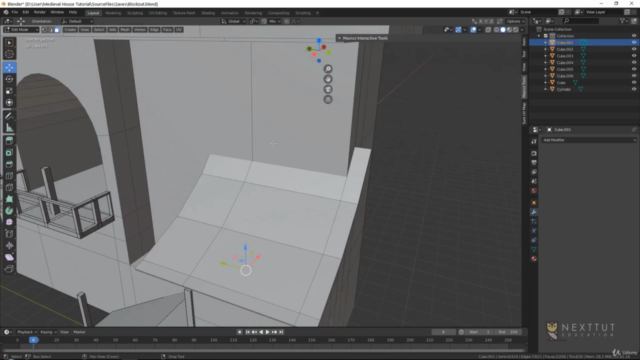Click the zoom magnifier viewport icon
The image size is (640, 360).
(x=328, y=69)
